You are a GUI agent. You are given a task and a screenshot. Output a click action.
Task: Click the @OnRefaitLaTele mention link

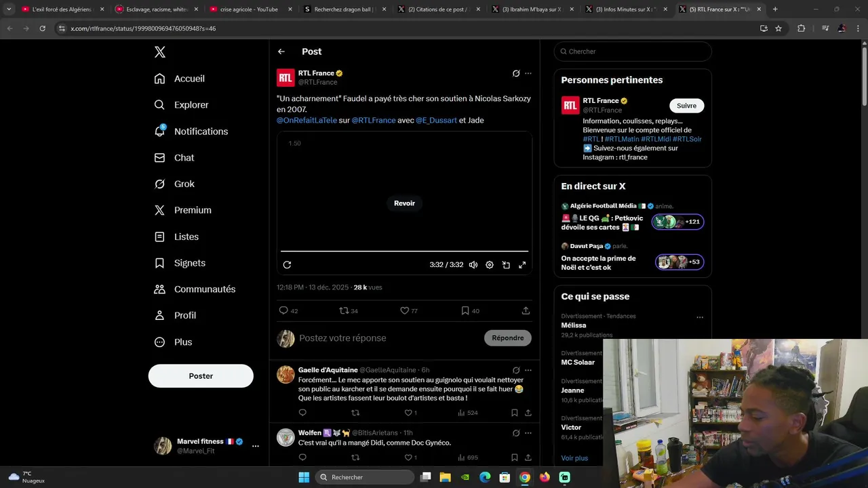(307, 120)
